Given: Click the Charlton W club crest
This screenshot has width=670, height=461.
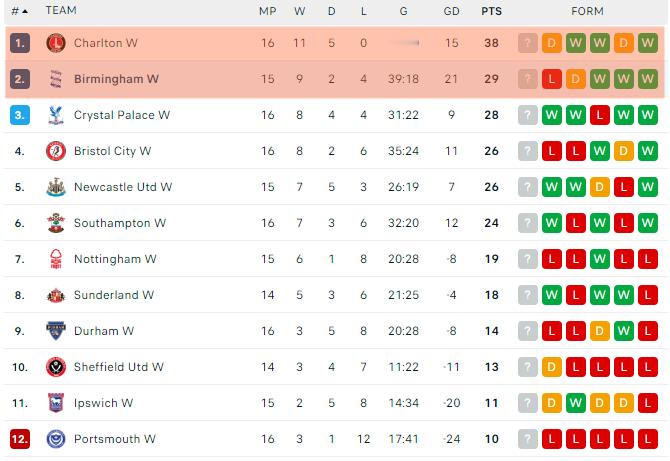Looking at the screenshot, I should pos(55,43).
